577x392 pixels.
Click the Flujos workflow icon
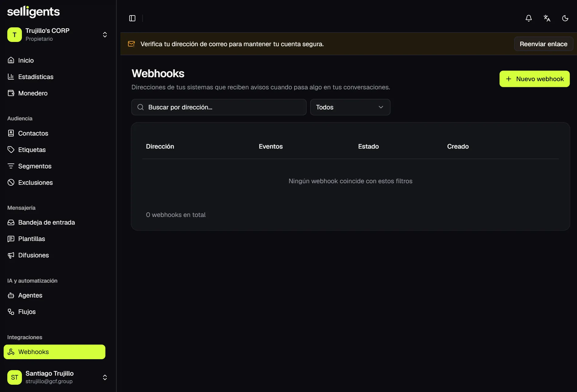coord(11,312)
